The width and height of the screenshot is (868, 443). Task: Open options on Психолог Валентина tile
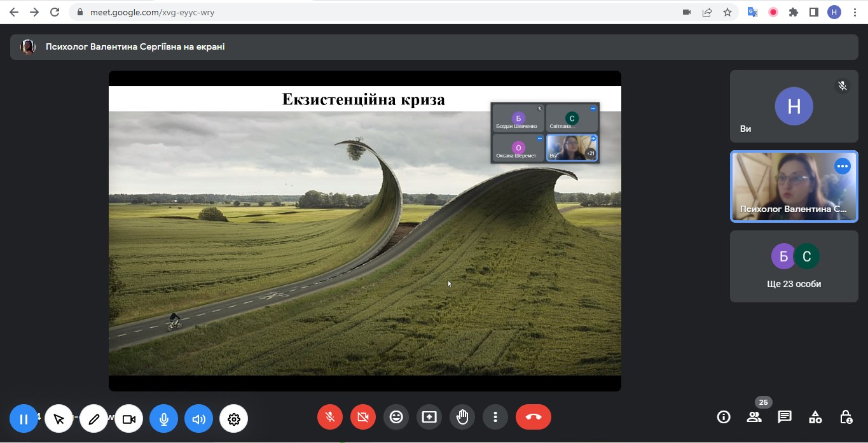tap(843, 167)
